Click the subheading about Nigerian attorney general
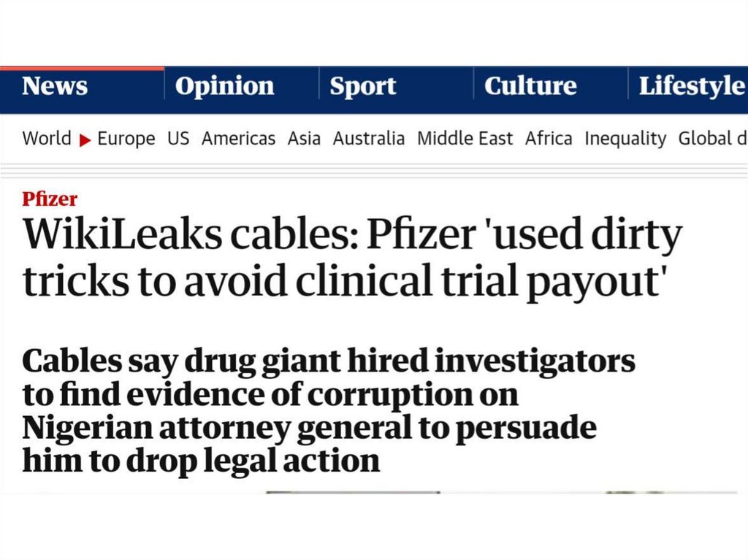The height and width of the screenshot is (560, 748). click(x=329, y=411)
